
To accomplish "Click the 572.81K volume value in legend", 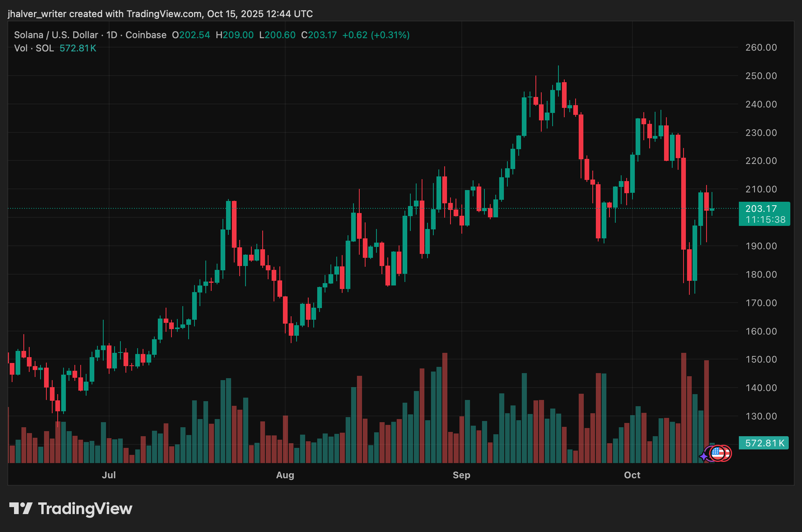I will 78,48.
